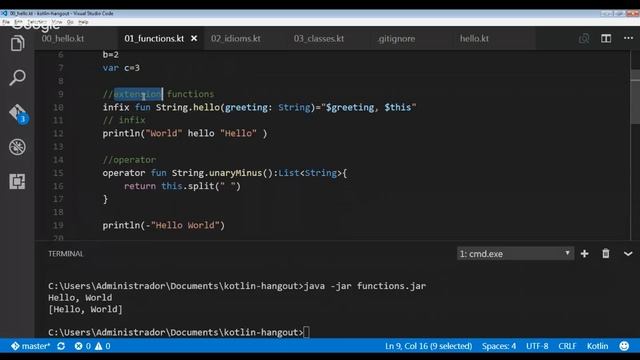Show warnings count in status bar

coord(102,346)
